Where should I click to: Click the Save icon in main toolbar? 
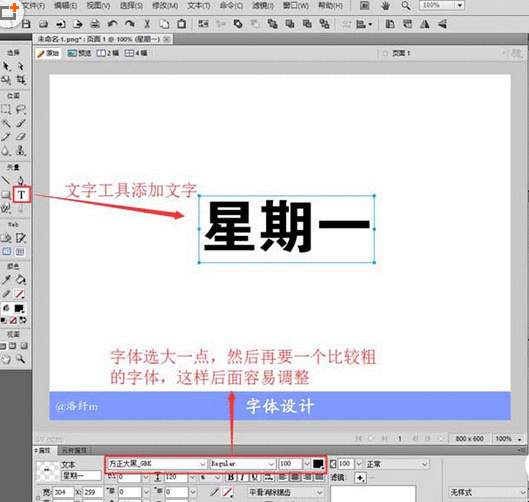click(26, 24)
